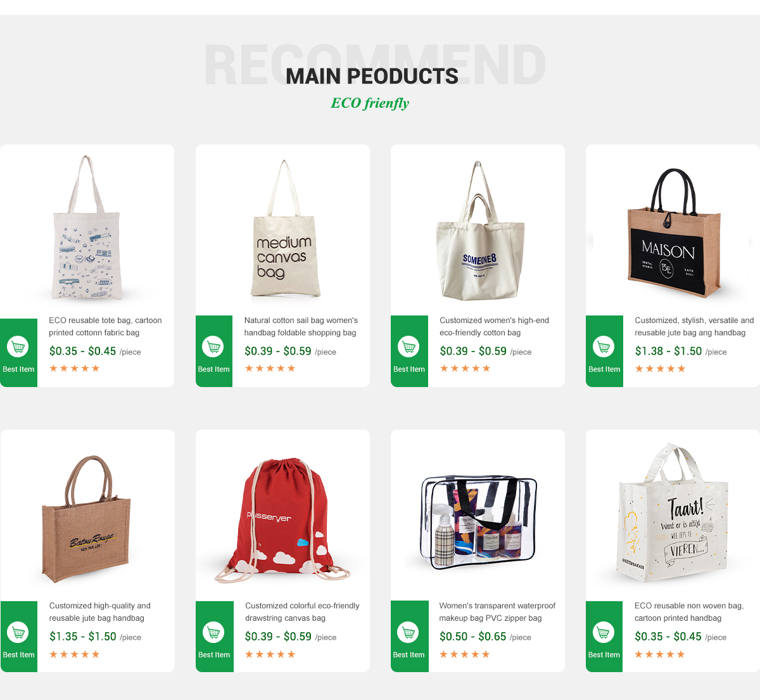
Task: Click the $0.50 - $0.65 price text
Action: point(473,637)
